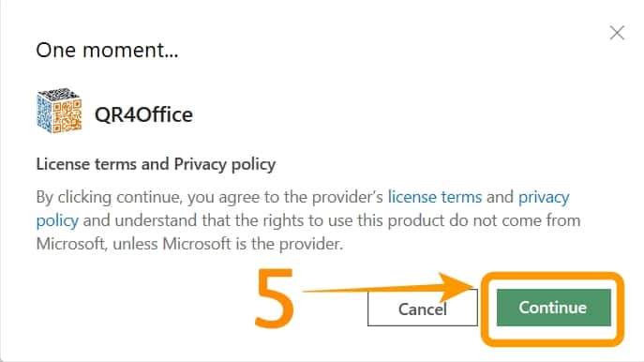Click the blue face of QR cube
644x362 pixels.
44,112
